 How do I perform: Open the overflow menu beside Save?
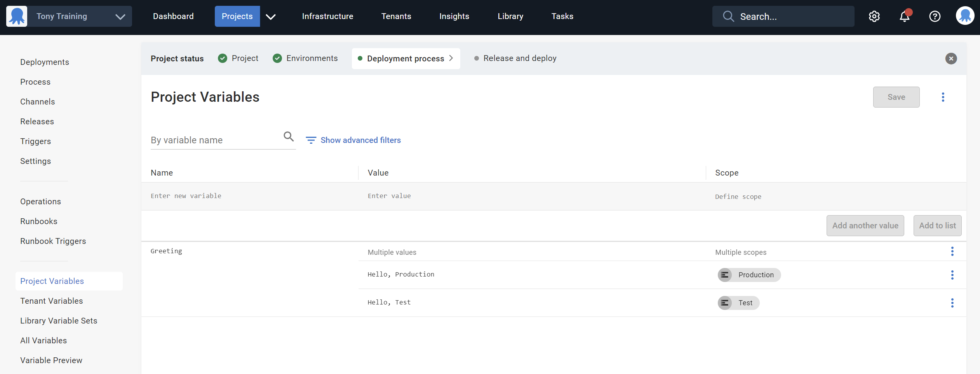tap(943, 97)
